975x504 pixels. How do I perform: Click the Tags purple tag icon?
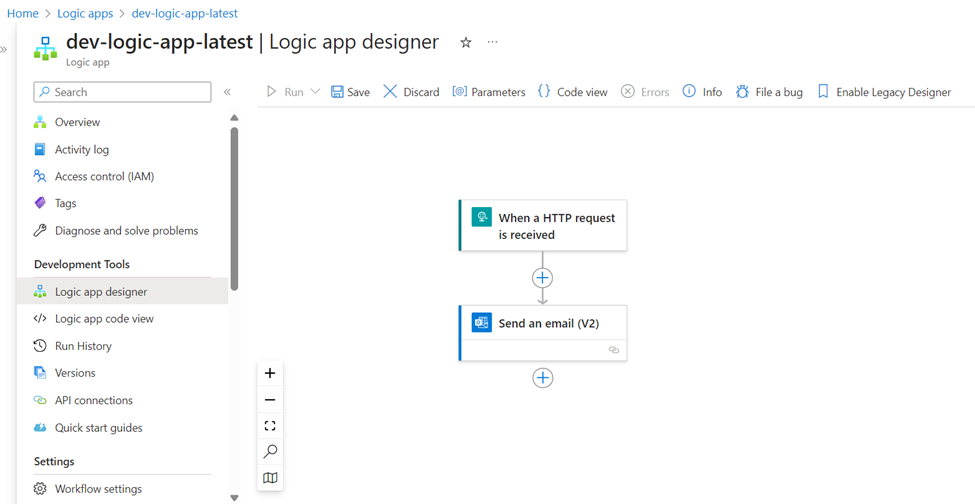[x=40, y=203]
